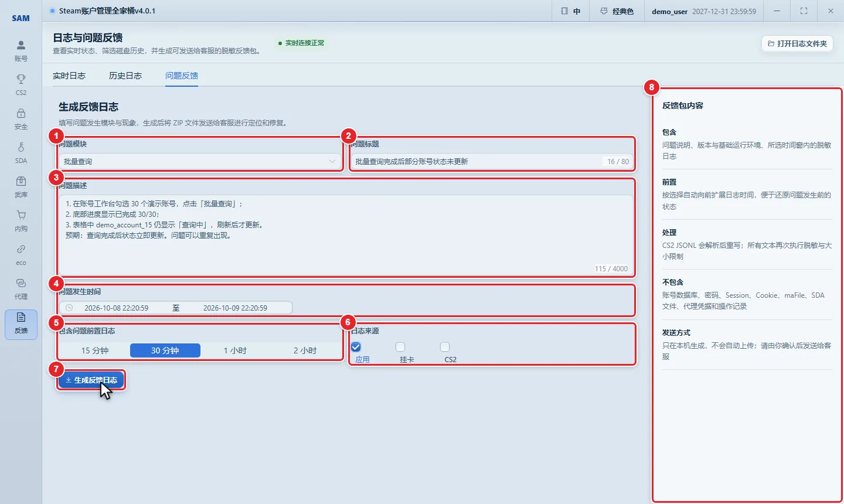Screen dimensions: 844x504
Task: Select the 2 小时 pre-log option
Action: pyautogui.click(x=305, y=350)
